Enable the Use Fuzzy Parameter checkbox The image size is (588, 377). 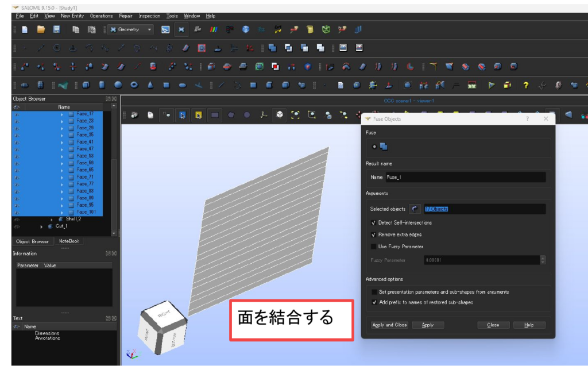(x=373, y=247)
